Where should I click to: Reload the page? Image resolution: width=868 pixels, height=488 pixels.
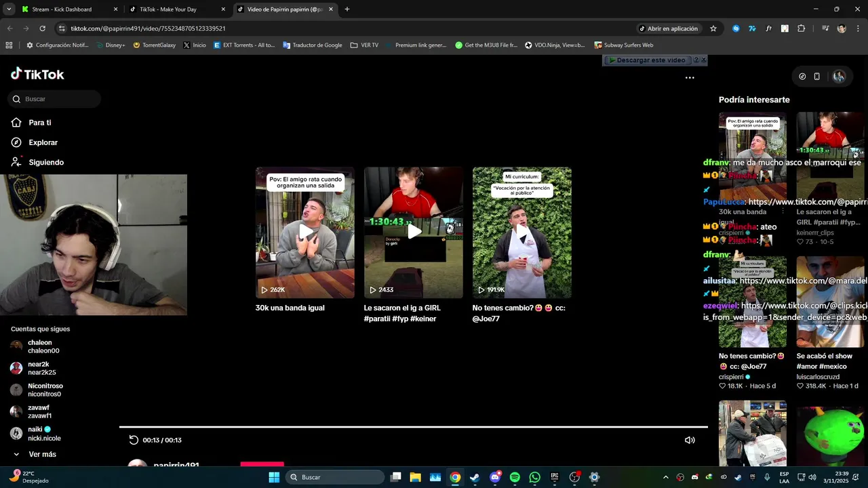tap(42, 28)
